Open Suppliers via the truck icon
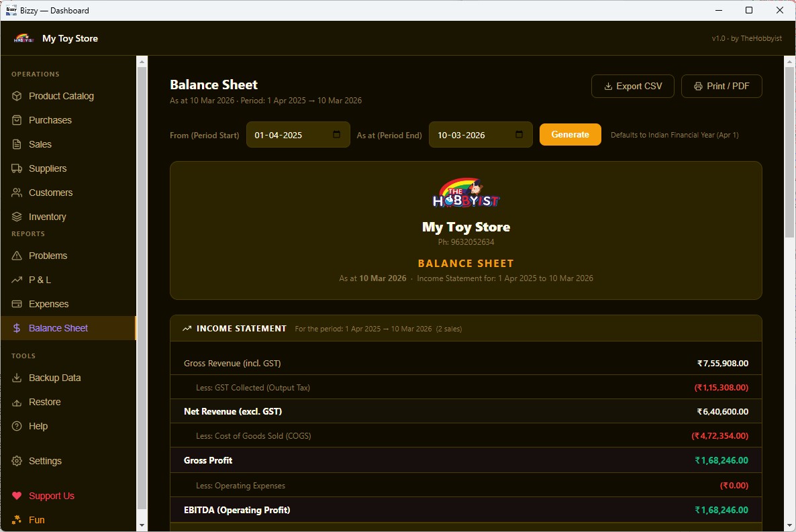Viewport: 796px width, 532px height. click(x=17, y=168)
